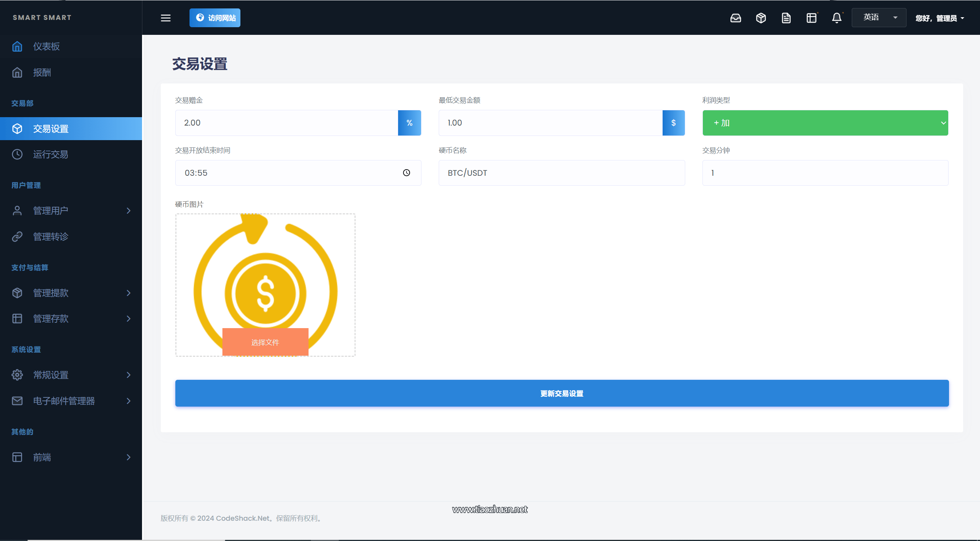Open 运行交易 in the sidebar
Screen dimensions: 980x541
(51, 154)
